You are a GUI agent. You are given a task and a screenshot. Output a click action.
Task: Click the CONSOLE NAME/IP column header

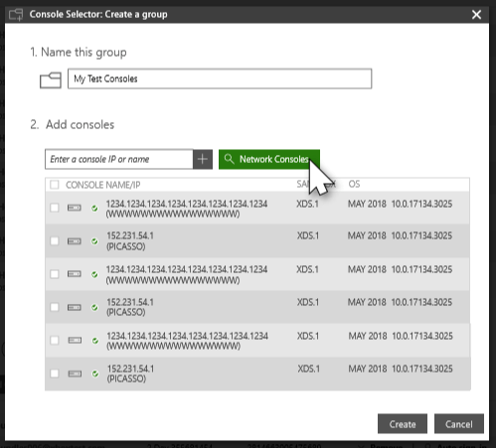(103, 185)
